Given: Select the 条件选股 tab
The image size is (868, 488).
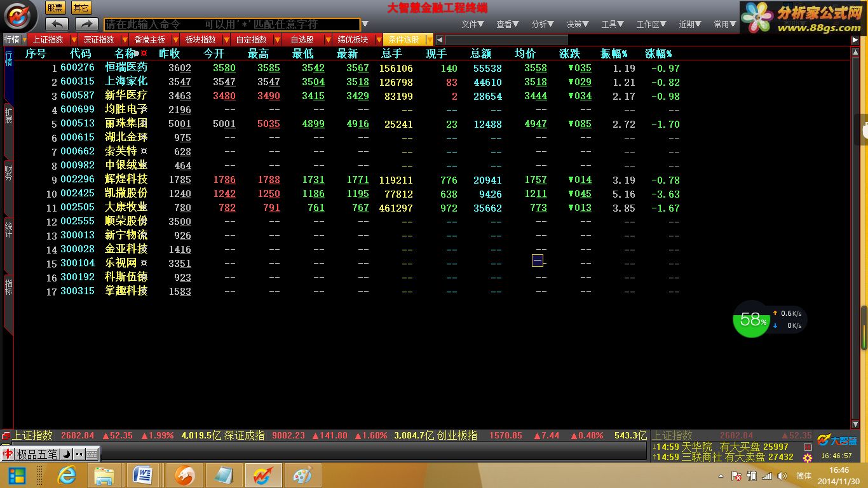Looking at the screenshot, I should [404, 39].
